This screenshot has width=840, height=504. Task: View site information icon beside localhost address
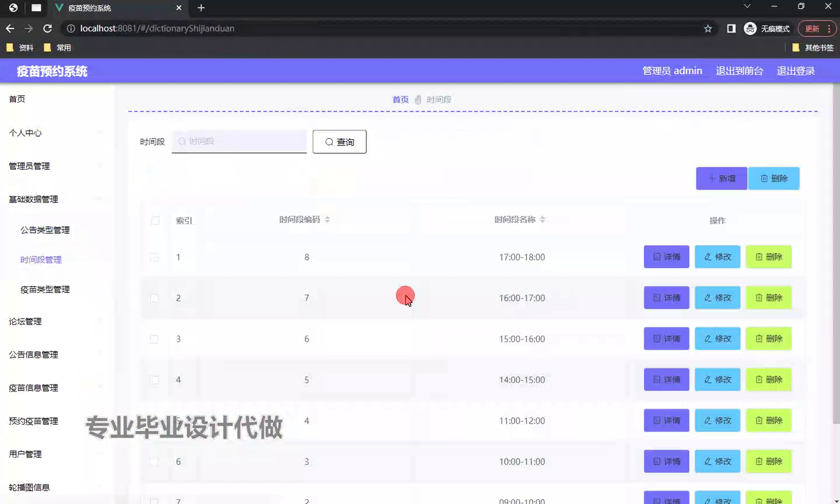pos(71,28)
